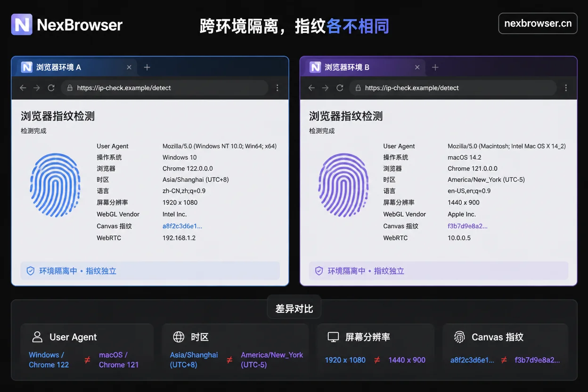588x392 pixels.
Task: Click Canvas fingerprint value a8f2c3d6e1... in environment A
Action: (182, 226)
